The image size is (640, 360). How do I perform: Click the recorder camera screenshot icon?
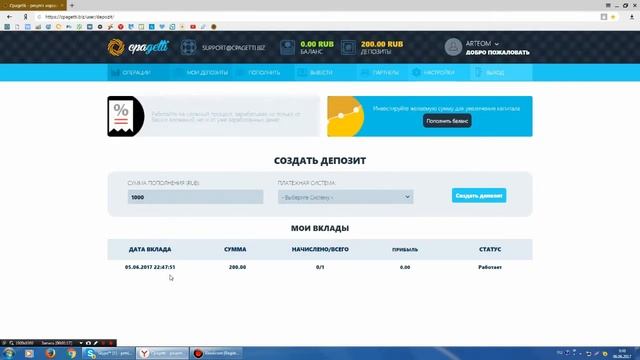(88, 343)
